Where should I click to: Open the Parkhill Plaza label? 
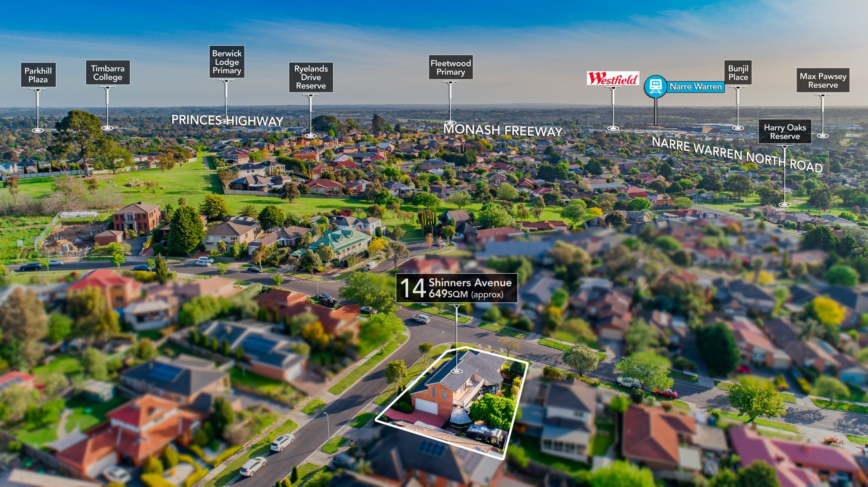pos(38,75)
